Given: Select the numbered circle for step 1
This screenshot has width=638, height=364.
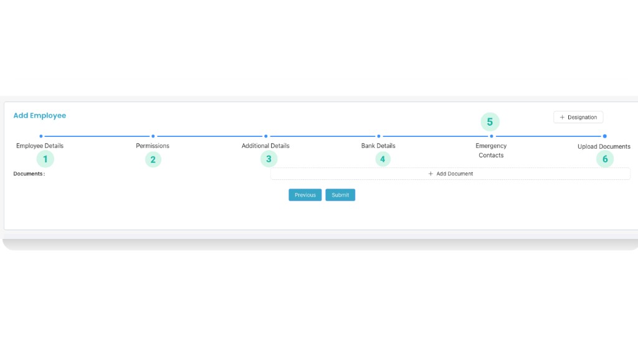Looking at the screenshot, I should pos(45,159).
